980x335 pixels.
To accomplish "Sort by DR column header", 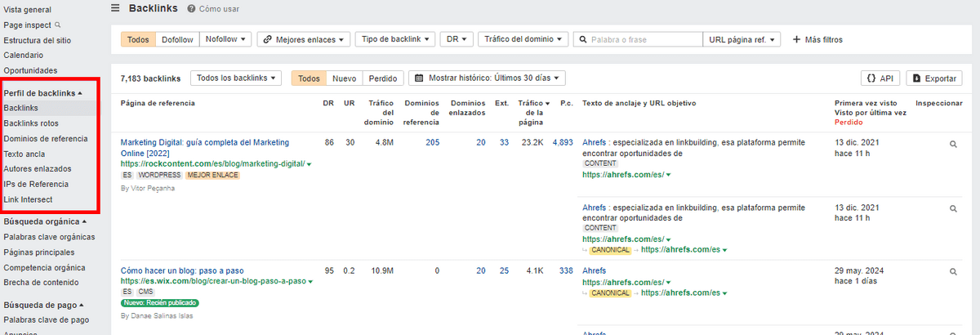I will click(x=328, y=103).
